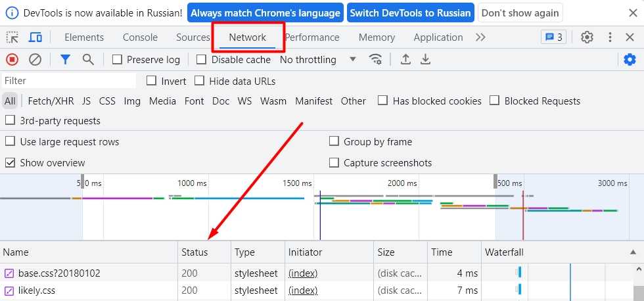Uncheck Show overview
Image resolution: width=644 pixels, height=301 pixels.
pos(10,162)
